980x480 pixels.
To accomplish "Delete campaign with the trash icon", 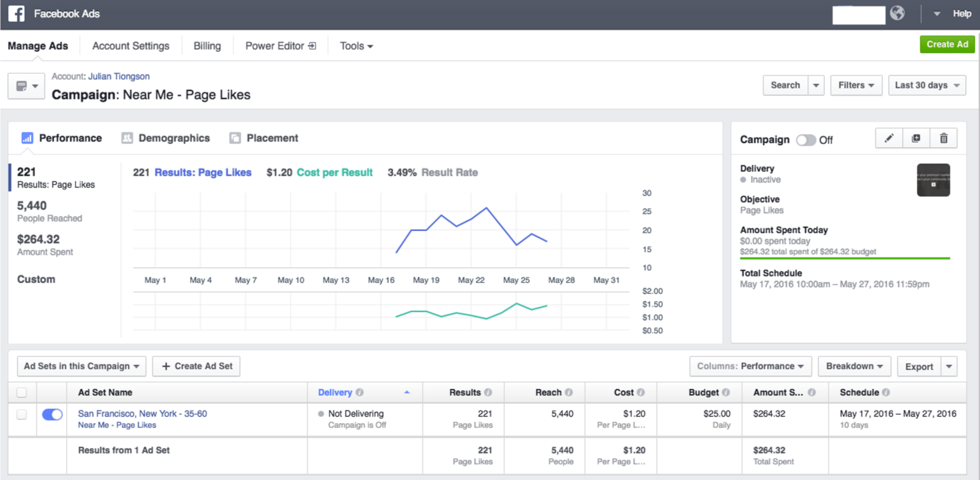I will [943, 138].
